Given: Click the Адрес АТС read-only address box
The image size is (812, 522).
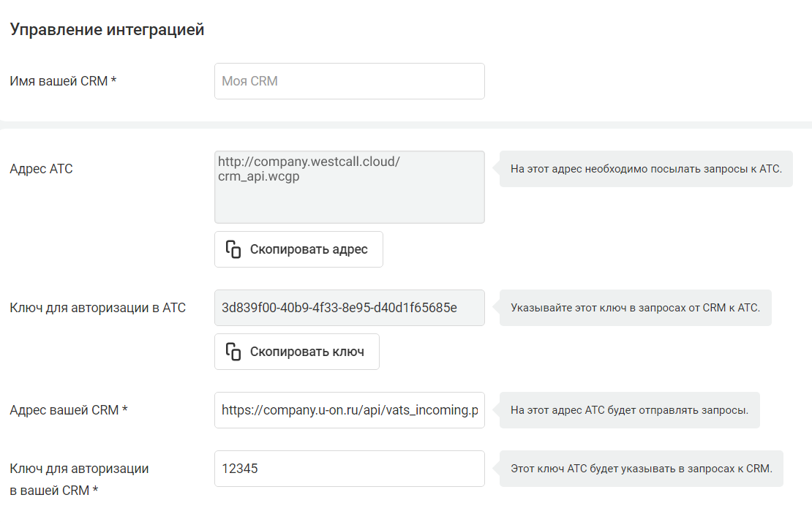Looking at the screenshot, I should [350, 187].
